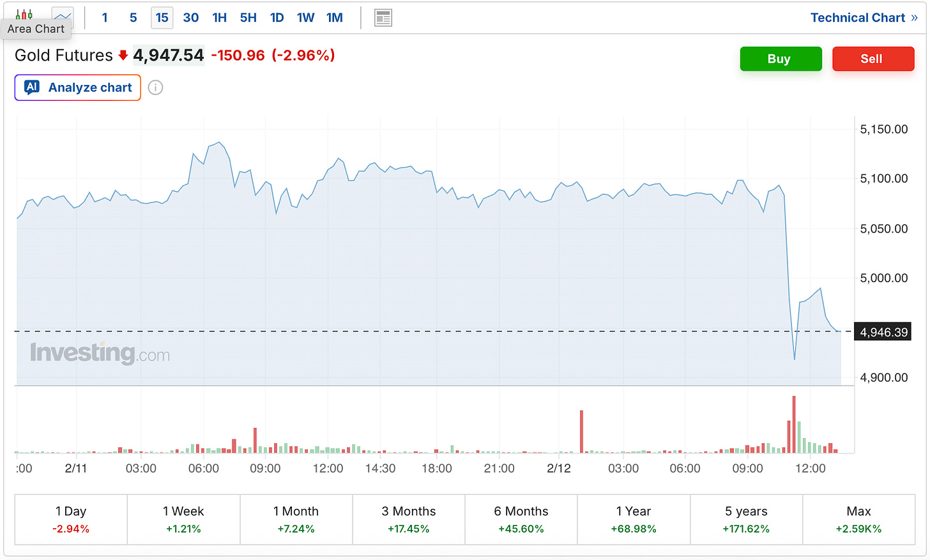Open the 1 Week performance tab
Image resolution: width=930 pixels, height=560 pixels.
tap(183, 519)
